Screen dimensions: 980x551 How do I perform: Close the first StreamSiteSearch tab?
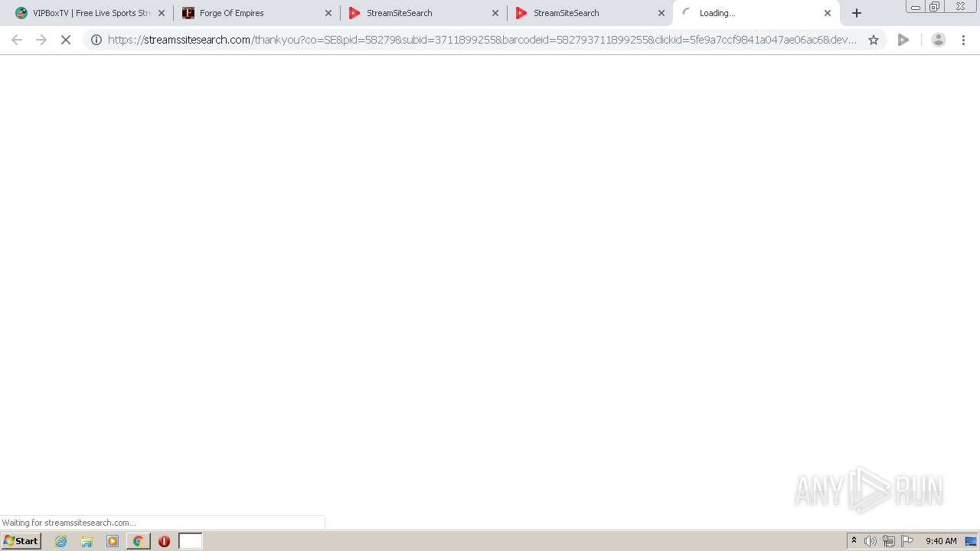point(495,13)
